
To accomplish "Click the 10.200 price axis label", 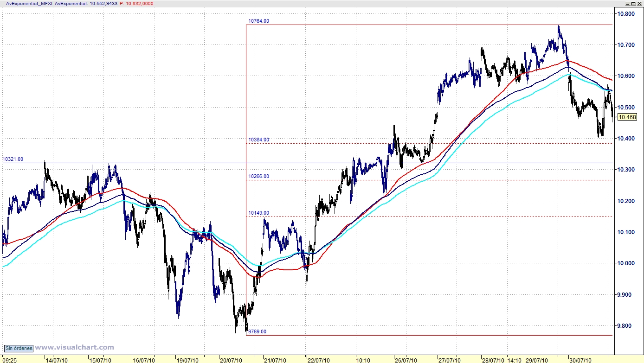I will coord(625,201).
